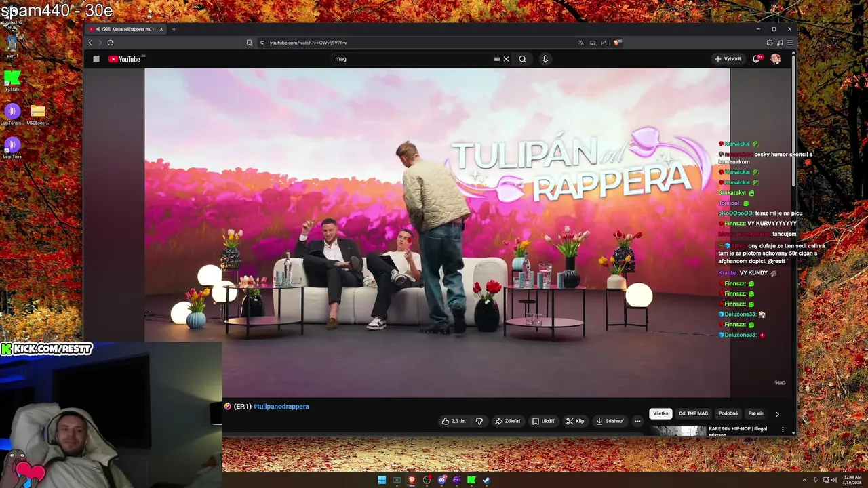Reload the page in browser

click(x=111, y=43)
